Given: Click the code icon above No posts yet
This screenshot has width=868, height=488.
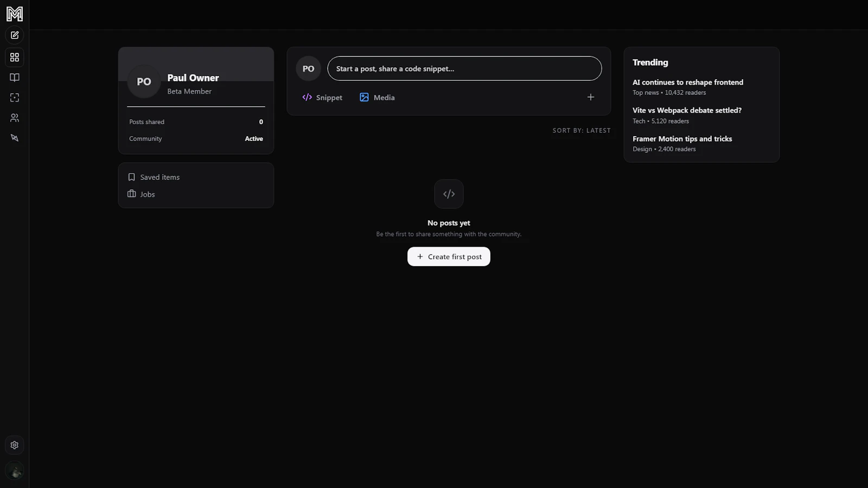Looking at the screenshot, I should click(x=449, y=194).
